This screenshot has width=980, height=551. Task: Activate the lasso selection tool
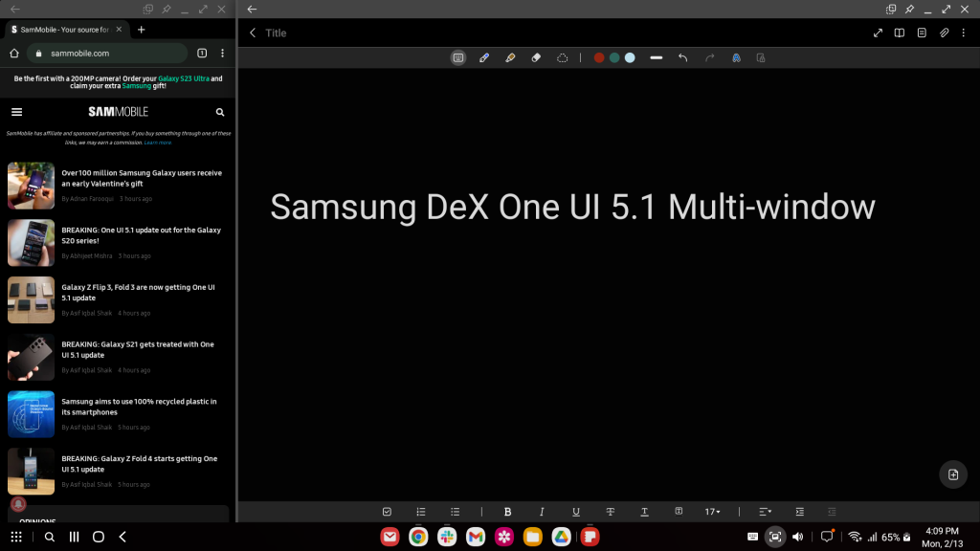(x=562, y=57)
